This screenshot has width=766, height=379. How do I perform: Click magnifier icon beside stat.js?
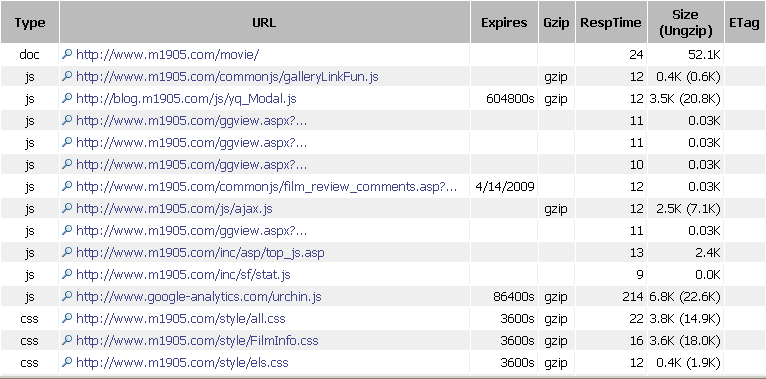click(x=67, y=274)
